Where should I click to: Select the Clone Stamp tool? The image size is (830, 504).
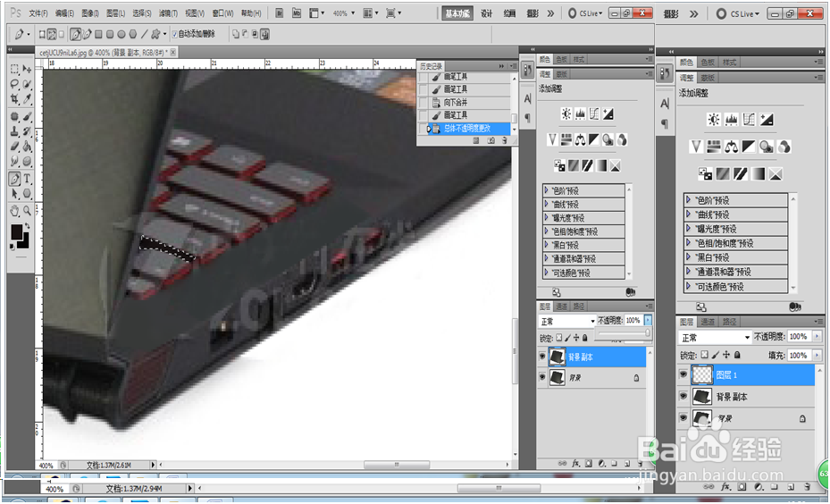tap(14, 131)
